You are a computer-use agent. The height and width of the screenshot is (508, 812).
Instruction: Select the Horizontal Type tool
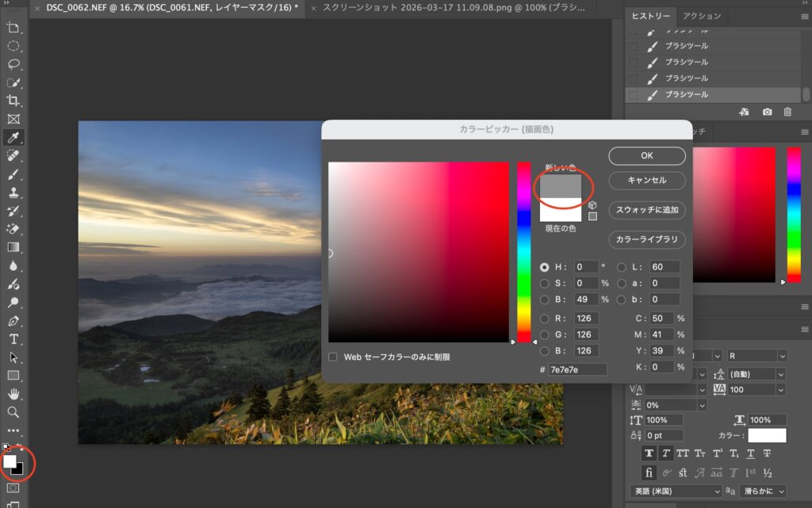[x=13, y=339]
